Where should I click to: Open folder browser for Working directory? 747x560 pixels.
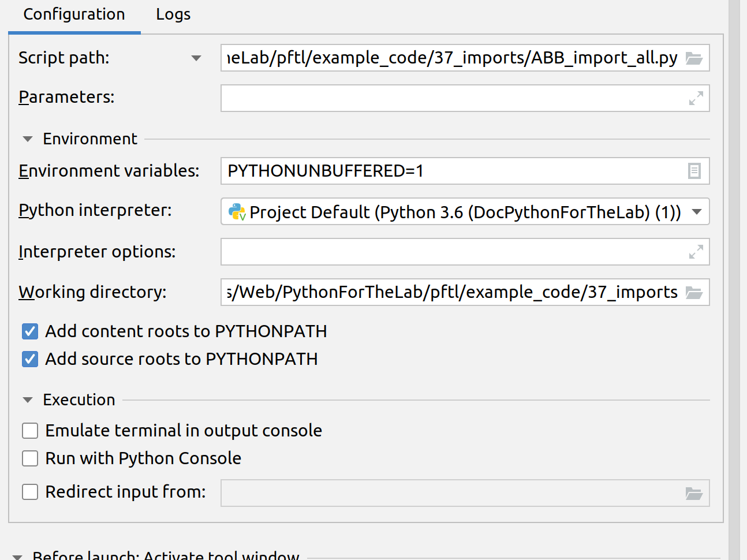click(694, 292)
